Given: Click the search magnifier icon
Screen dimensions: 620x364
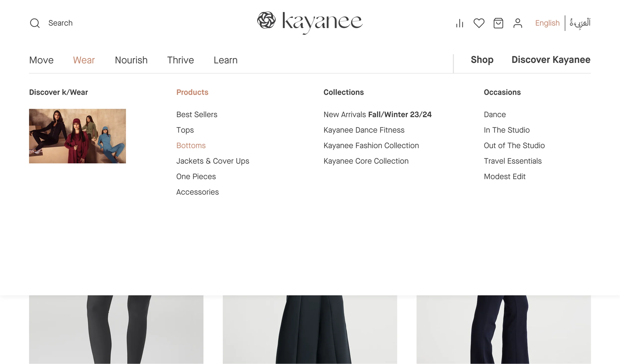Looking at the screenshot, I should (x=35, y=23).
